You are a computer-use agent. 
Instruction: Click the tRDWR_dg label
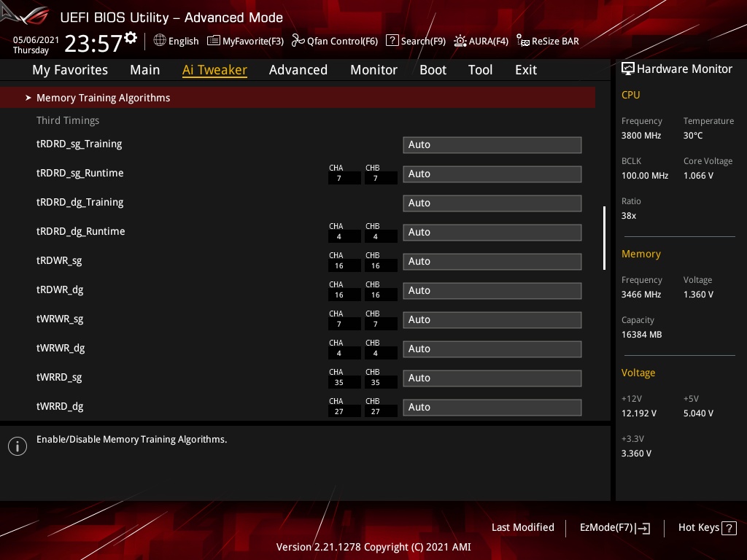(60, 290)
